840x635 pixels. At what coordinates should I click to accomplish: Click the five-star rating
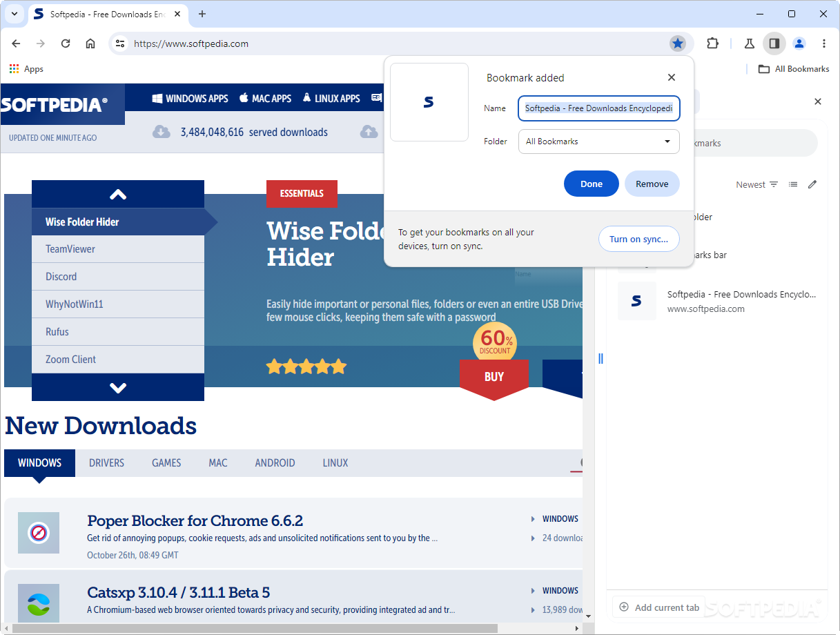[x=306, y=367]
